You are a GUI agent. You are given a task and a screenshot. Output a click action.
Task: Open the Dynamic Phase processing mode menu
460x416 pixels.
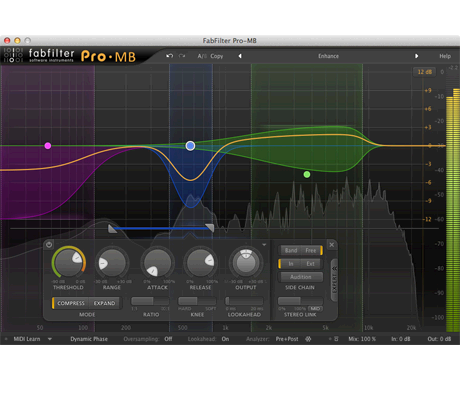[89, 339]
